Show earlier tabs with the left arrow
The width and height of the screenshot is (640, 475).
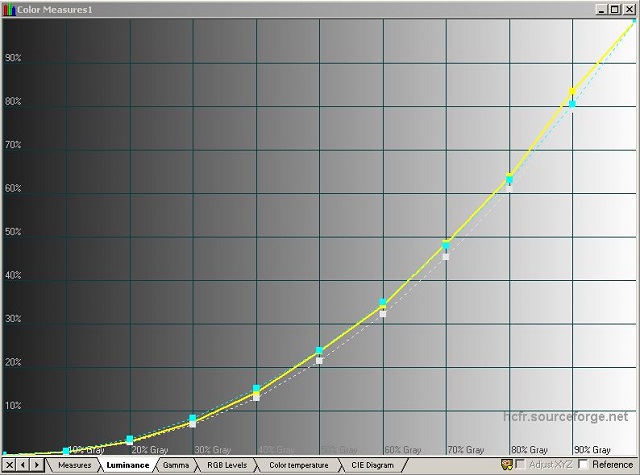23,465
